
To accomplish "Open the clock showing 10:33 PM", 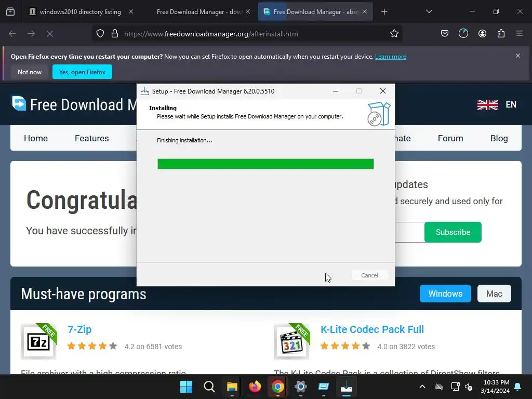I will pyautogui.click(x=495, y=387).
